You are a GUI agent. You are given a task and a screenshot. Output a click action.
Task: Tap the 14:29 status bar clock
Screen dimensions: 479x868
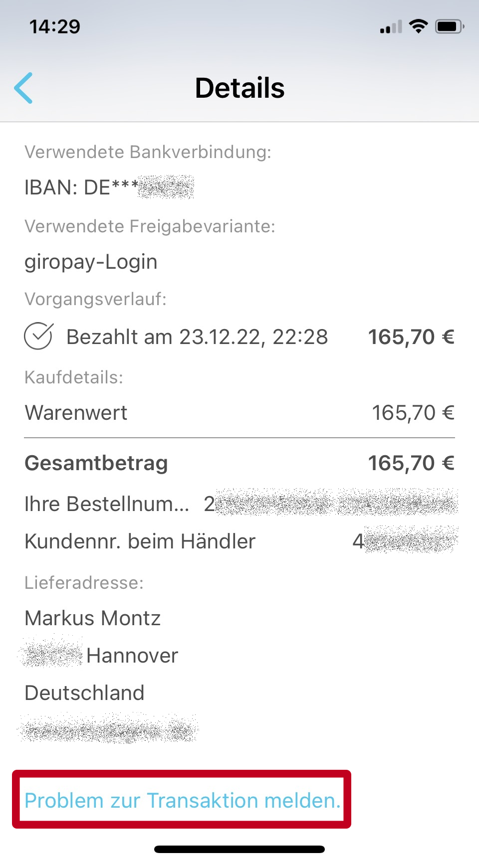55,26
